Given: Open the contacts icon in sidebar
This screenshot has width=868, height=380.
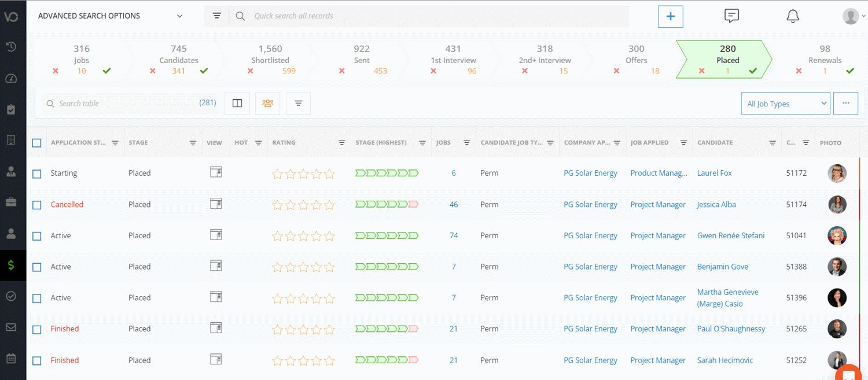Looking at the screenshot, I should point(11,171).
